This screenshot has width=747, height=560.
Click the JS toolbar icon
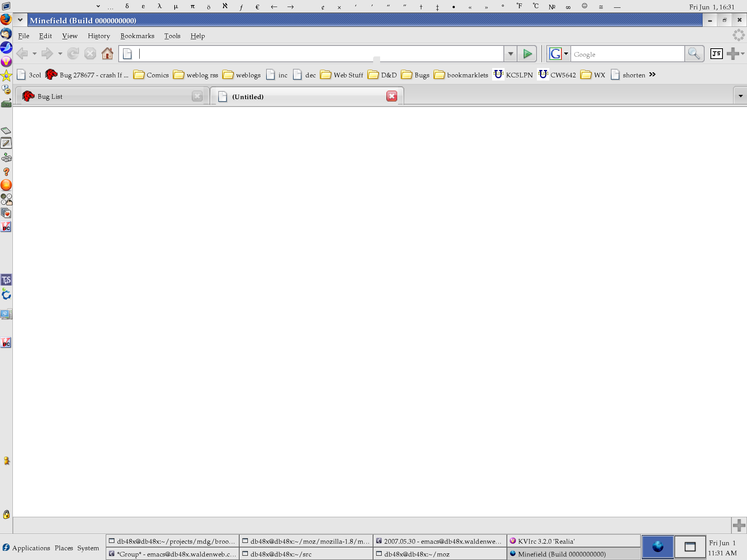tap(716, 54)
